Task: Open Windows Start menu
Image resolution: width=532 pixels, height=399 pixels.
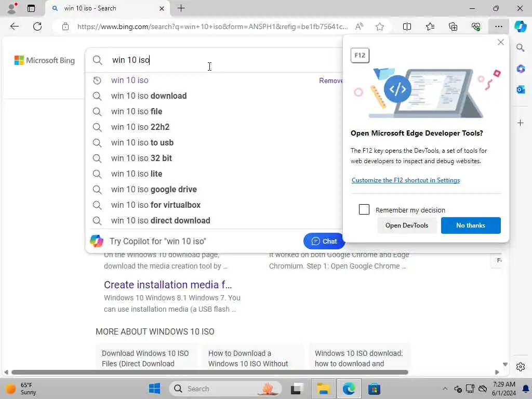Action: [154, 389]
